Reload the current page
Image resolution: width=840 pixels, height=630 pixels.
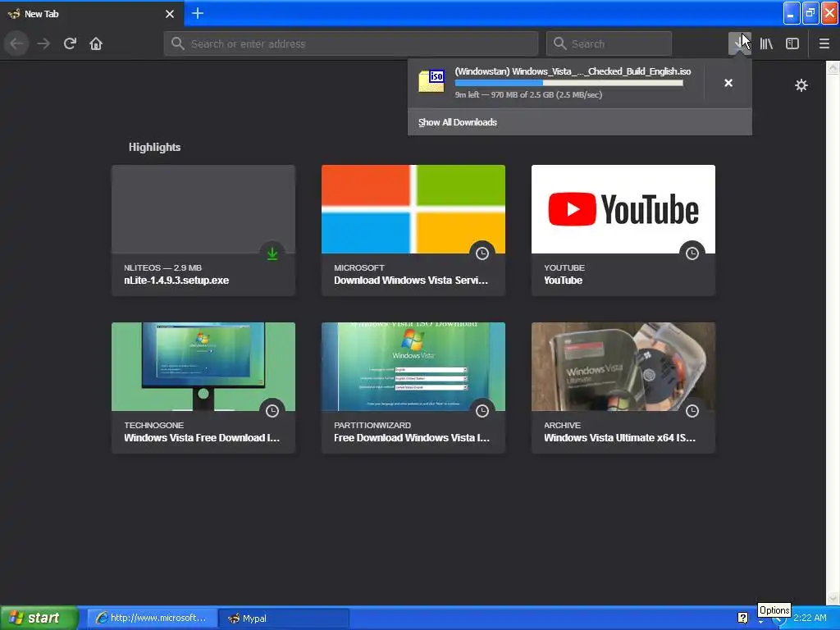point(70,43)
